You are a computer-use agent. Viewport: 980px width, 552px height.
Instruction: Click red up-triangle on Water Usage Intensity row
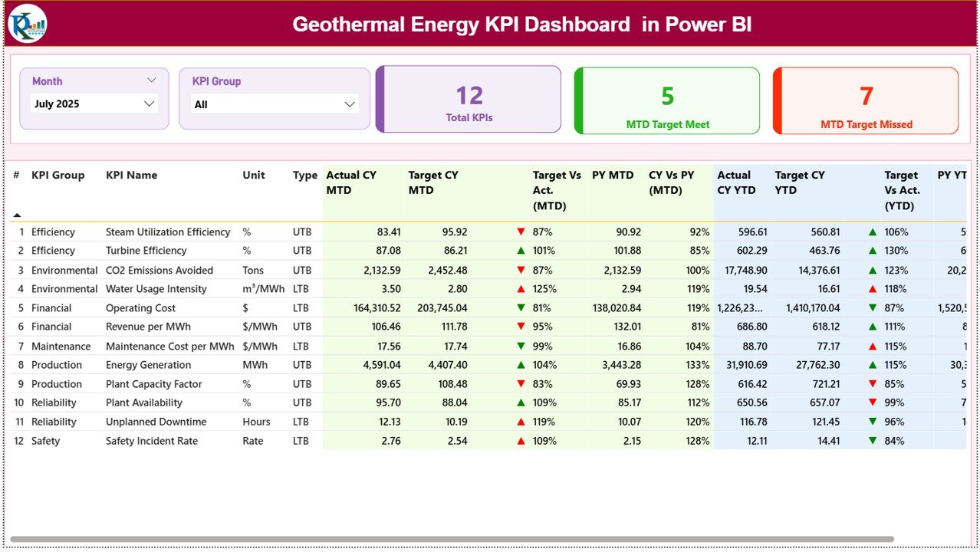(521, 289)
